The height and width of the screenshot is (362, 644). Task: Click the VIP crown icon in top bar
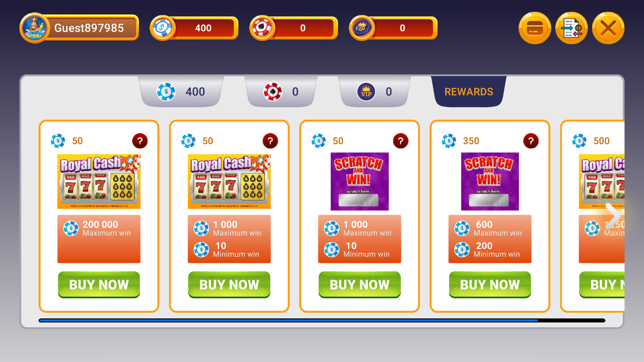pyautogui.click(x=362, y=28)
